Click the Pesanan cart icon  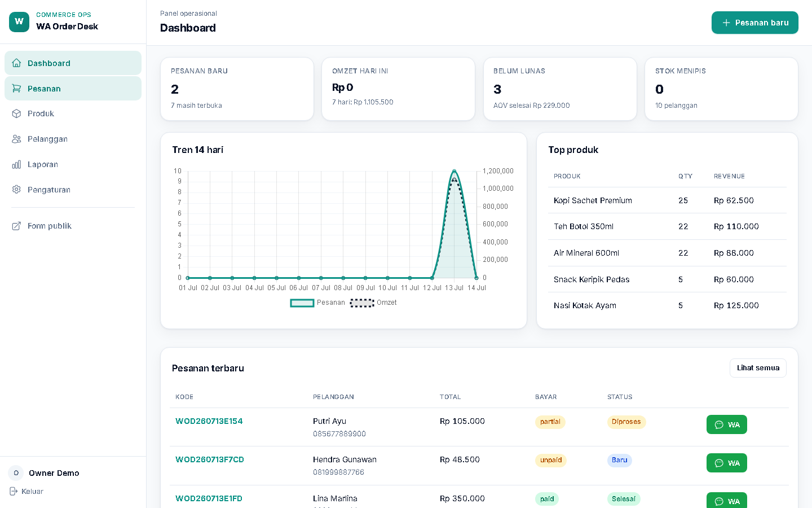(x=16, y=89)
